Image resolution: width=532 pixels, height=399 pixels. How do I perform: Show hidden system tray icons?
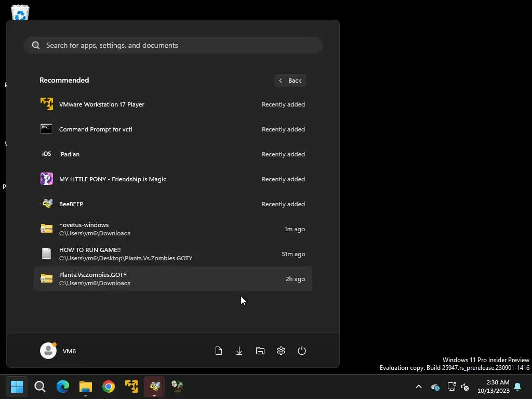pos(419,387)
